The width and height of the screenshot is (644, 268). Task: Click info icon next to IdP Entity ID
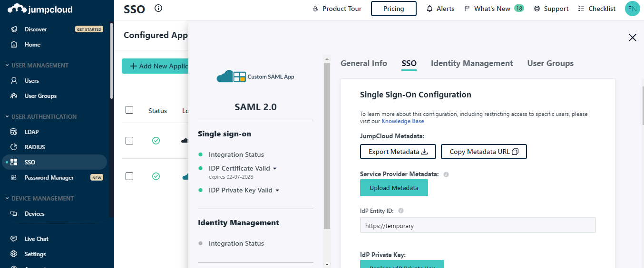click(x=401, y=211)
